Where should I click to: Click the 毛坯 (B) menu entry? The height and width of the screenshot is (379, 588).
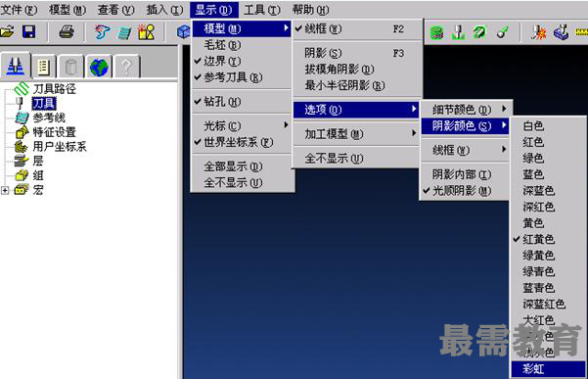tap(242, 45)
